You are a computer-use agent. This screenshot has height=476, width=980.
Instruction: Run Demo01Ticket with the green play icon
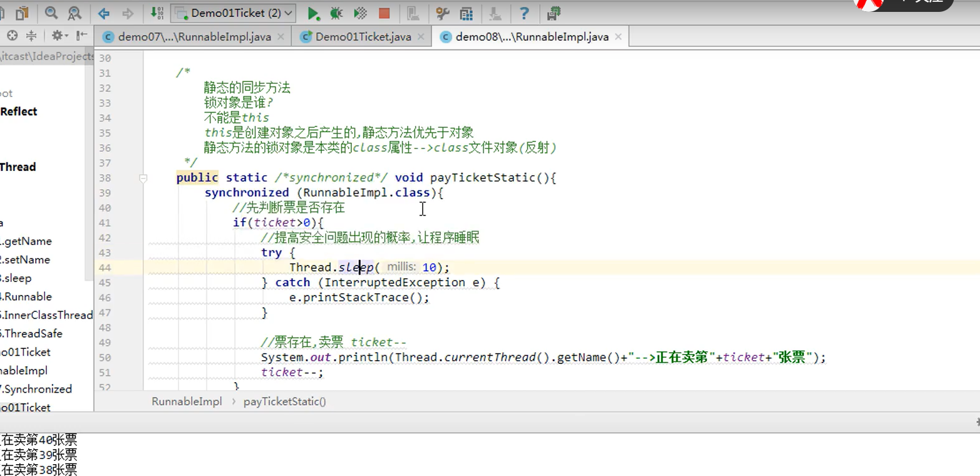[x=313, y=13]
